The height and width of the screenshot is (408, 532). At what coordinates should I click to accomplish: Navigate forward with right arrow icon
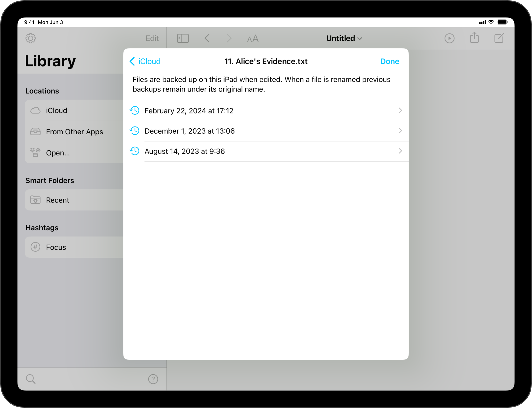point(229,38)
